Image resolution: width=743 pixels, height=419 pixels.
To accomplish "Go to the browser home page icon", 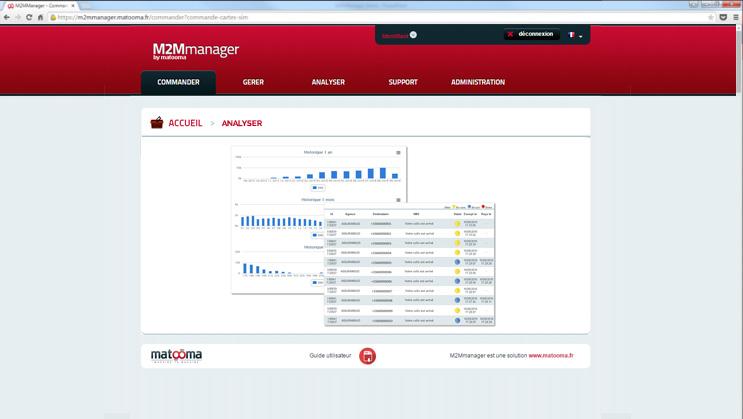I will (41, 17).
